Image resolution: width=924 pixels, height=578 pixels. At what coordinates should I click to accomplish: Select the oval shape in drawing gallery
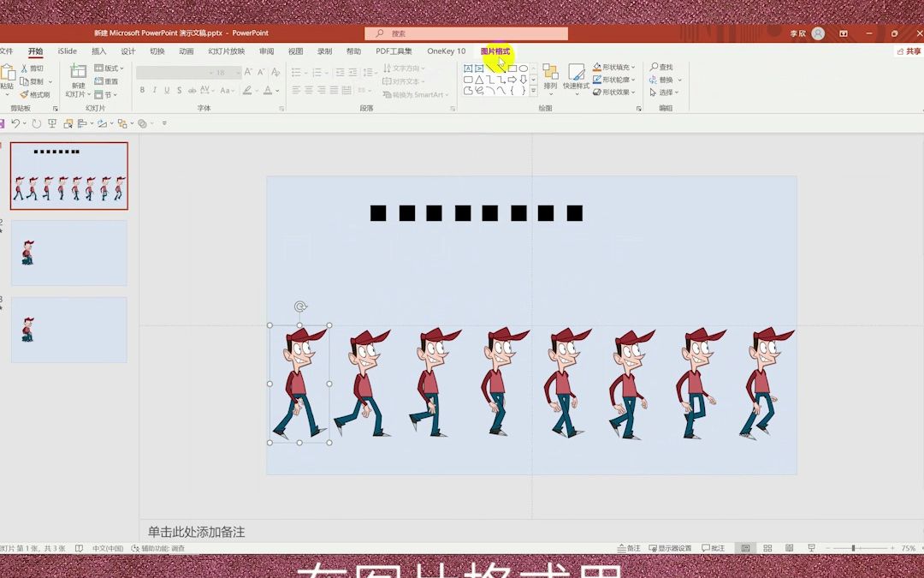point(524,68)
